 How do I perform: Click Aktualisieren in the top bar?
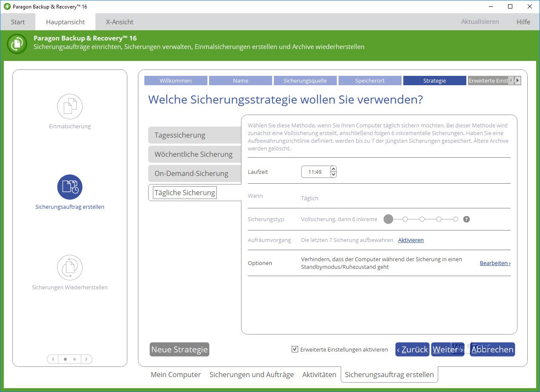480,22
